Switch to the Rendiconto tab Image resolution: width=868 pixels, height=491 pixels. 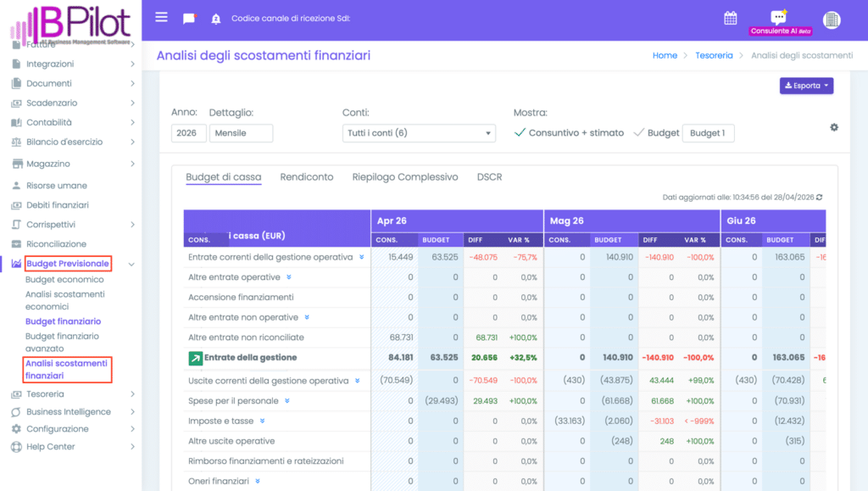click(x=306, y=177)
